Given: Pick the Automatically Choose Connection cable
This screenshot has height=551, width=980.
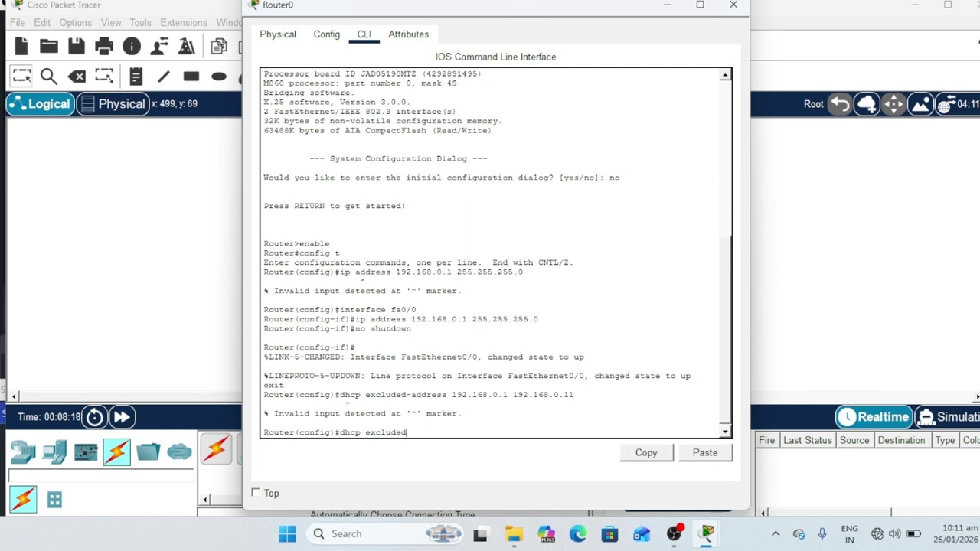Looking at the screenshot, I should pos(216,448).
